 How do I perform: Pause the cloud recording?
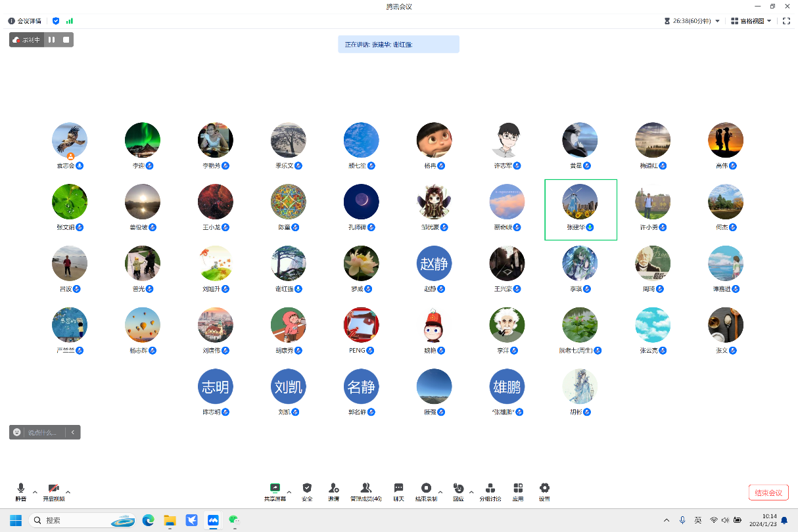pos(52,40)
